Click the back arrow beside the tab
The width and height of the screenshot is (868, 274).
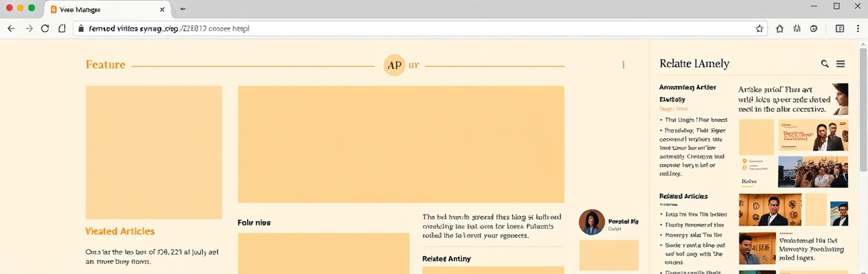pos(183,9)
